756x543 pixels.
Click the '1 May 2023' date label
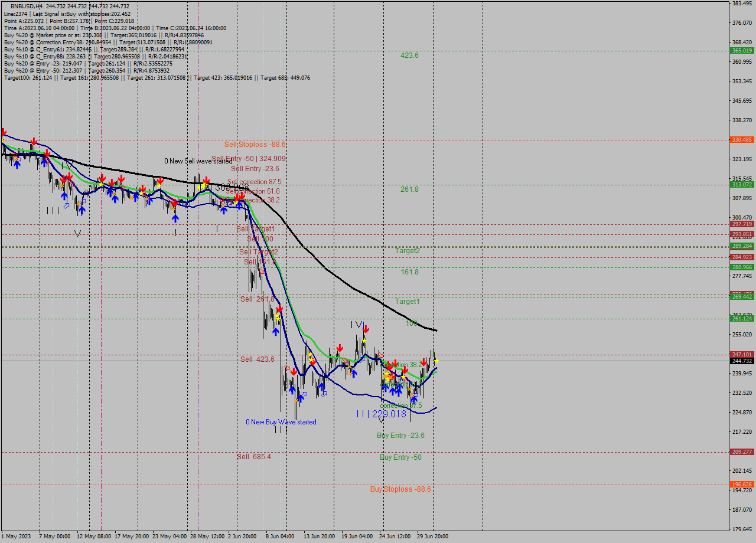pos(15,537)
